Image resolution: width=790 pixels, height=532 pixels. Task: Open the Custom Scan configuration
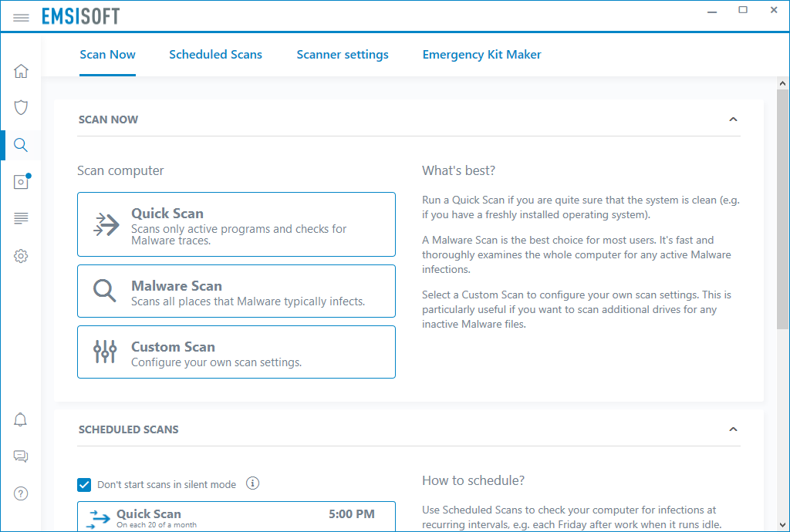click(x=236, y=352)
